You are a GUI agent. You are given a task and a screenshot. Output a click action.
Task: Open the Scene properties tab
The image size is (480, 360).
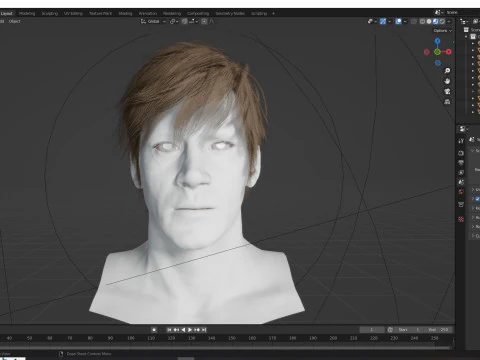point(461,182)
